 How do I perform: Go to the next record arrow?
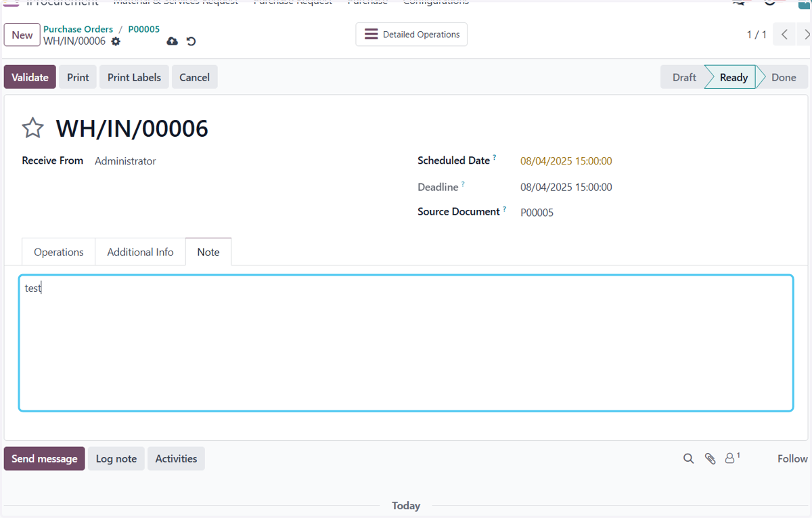(805, 35)
